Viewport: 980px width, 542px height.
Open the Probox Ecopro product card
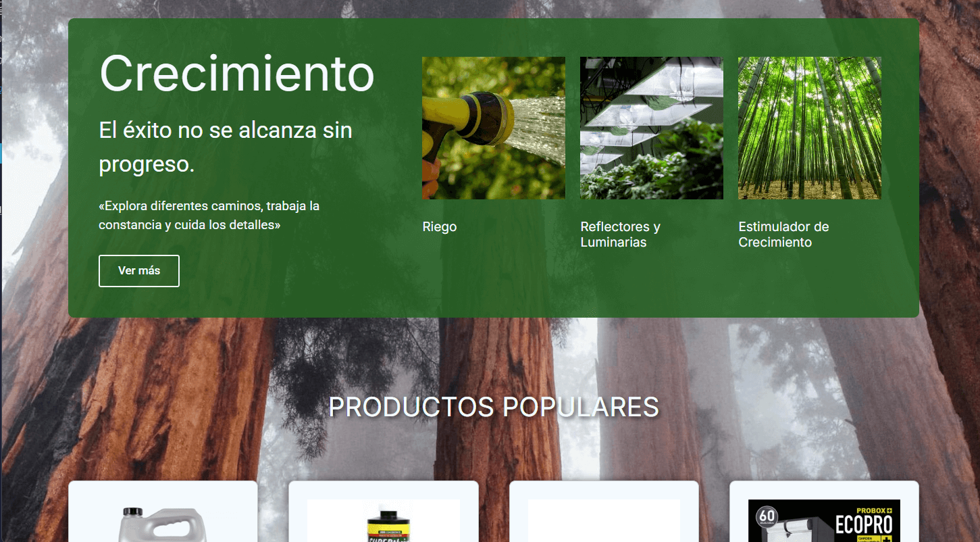click(x=824, y=512)
